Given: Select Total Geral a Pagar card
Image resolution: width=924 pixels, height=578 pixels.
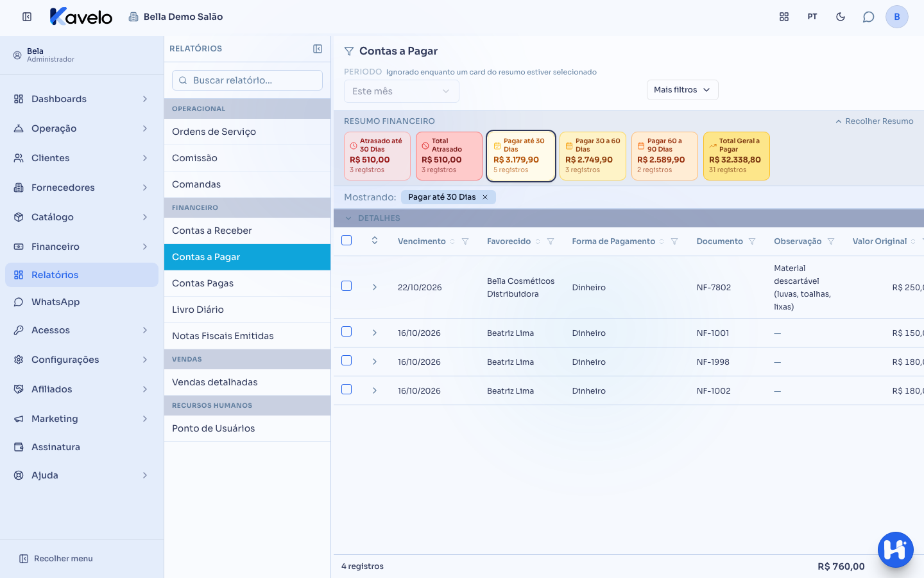Looking at the screenshot, I should pos(737,156).
